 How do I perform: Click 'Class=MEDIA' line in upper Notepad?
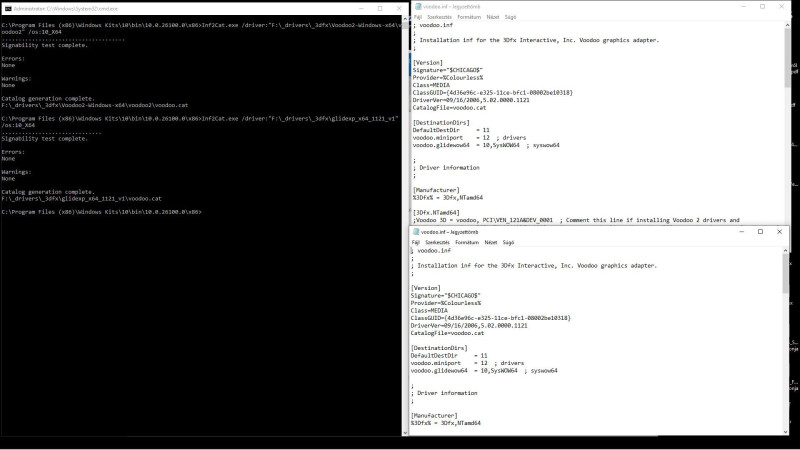(x=431, y=85)
